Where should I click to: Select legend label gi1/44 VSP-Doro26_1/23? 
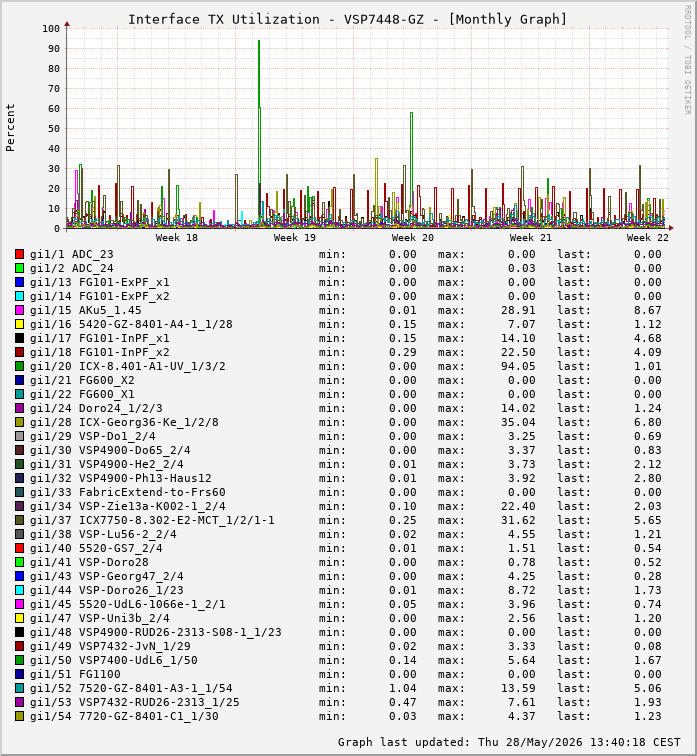[x=107, y=590]
